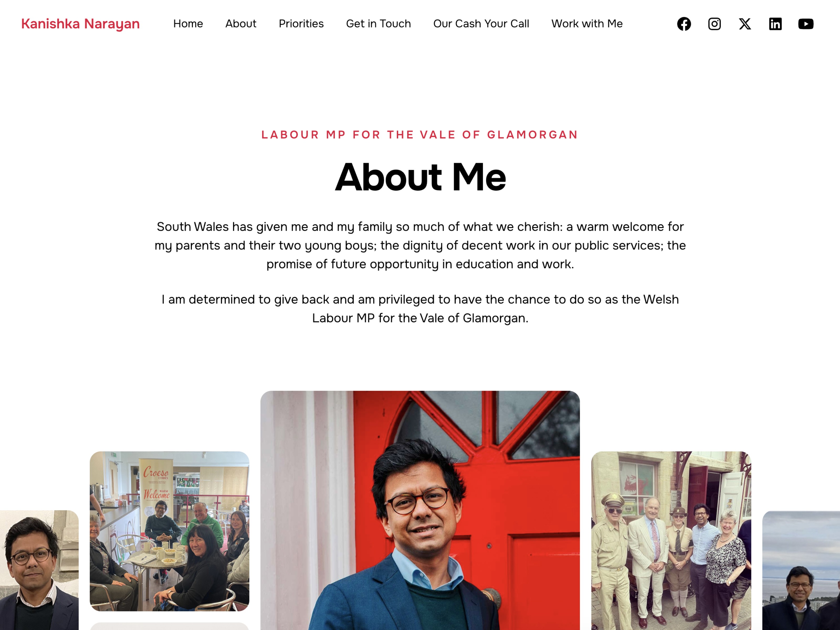Screen dimensions: 840x630
Task: View the Croeso Welcome cafe group photo
Action: pyautogui.click(x=169, y=531)
